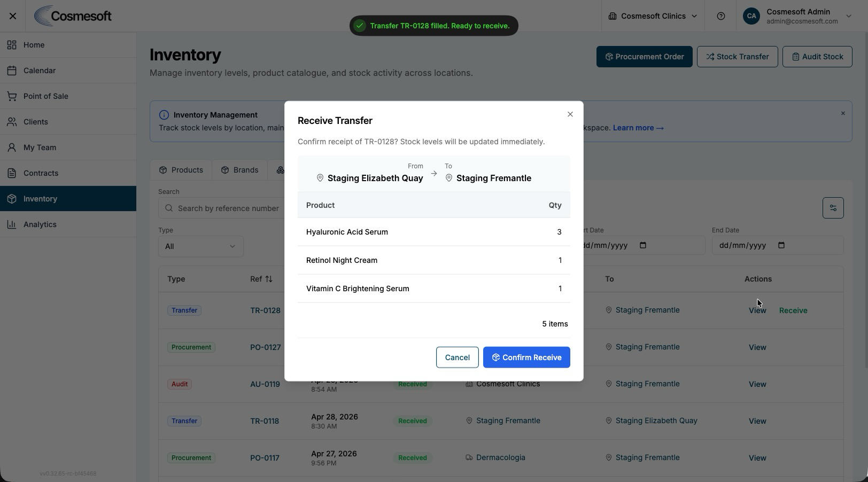
Task: Click the End Date input field
Action: click(x=778, y=245)
